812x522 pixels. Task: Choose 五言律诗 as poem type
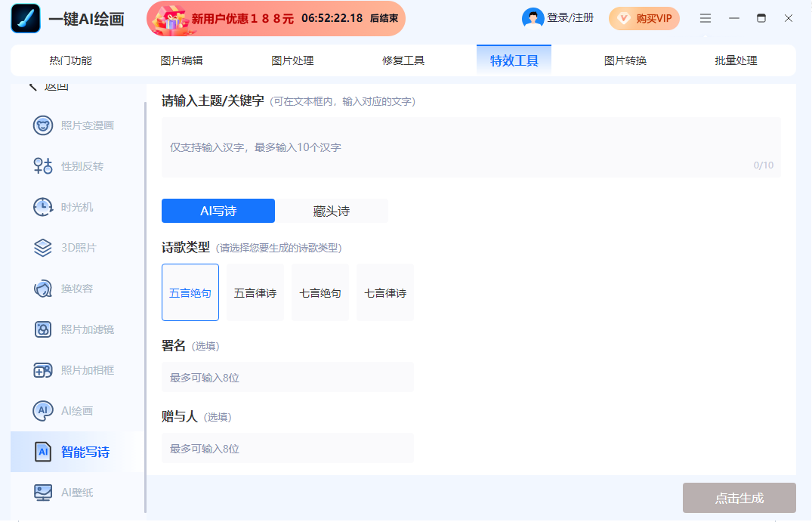(x=255, y=292)
